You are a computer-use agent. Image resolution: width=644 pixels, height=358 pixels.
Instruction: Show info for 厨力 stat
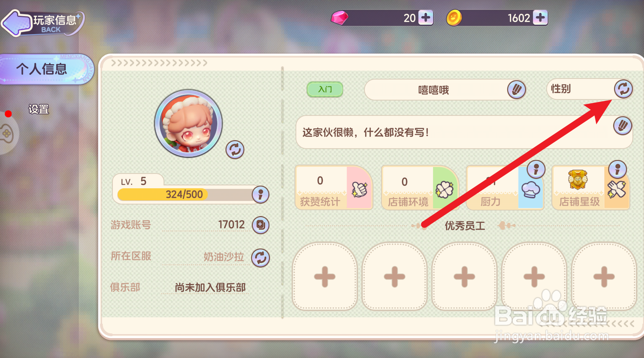[536, 169]
